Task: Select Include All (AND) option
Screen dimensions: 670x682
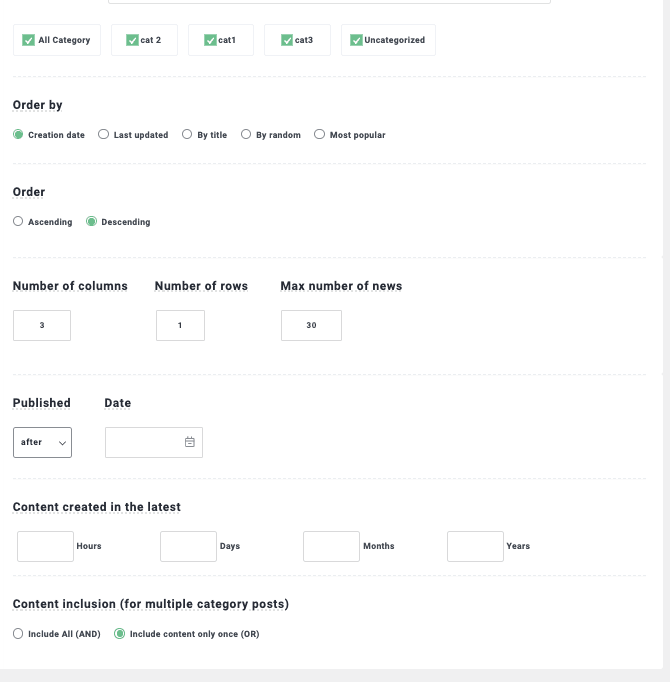Action: point(18,633)
